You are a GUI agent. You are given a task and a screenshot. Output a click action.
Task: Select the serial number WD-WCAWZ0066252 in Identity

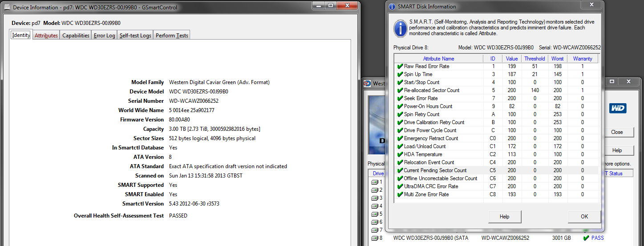coord(194,101)
